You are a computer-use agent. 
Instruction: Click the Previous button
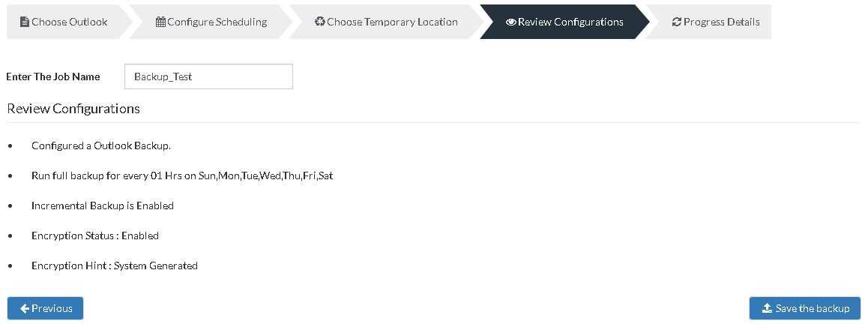(x=46, y=308)
